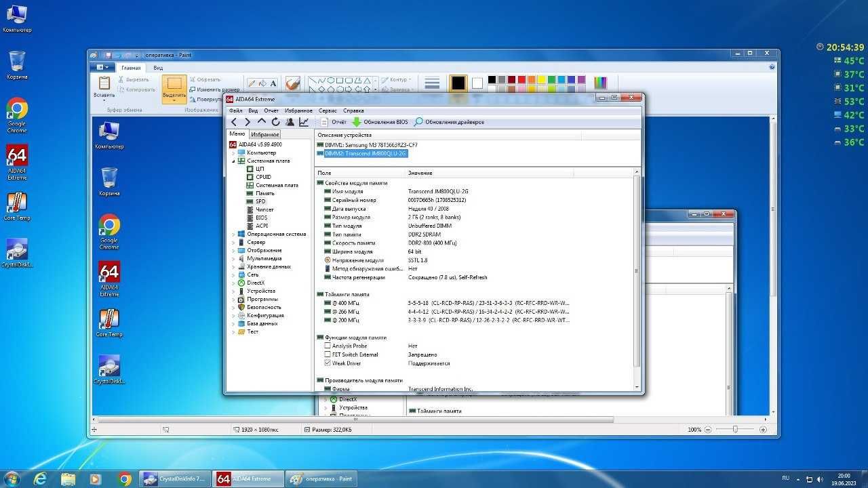Viewport: 868px width, 488px height.
Task: Switch to Избранное tab in sidebar
Action: (265, 134)
